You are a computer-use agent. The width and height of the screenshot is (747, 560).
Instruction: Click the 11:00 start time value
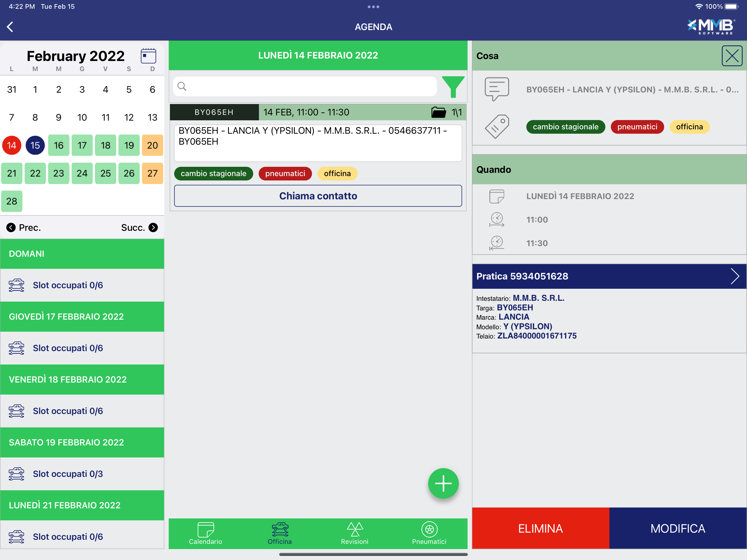click(537, 220)
